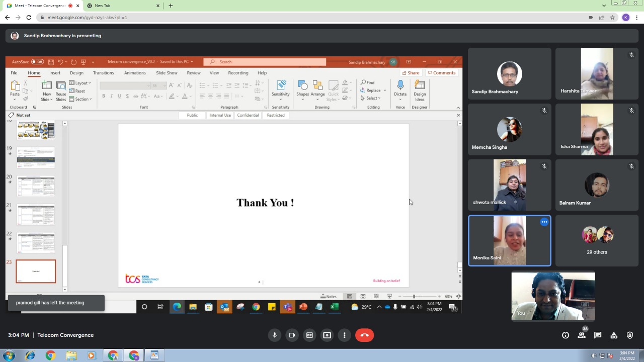Click the 29 others participant tile
The image size is (644, 362).
tap(597, 240)
